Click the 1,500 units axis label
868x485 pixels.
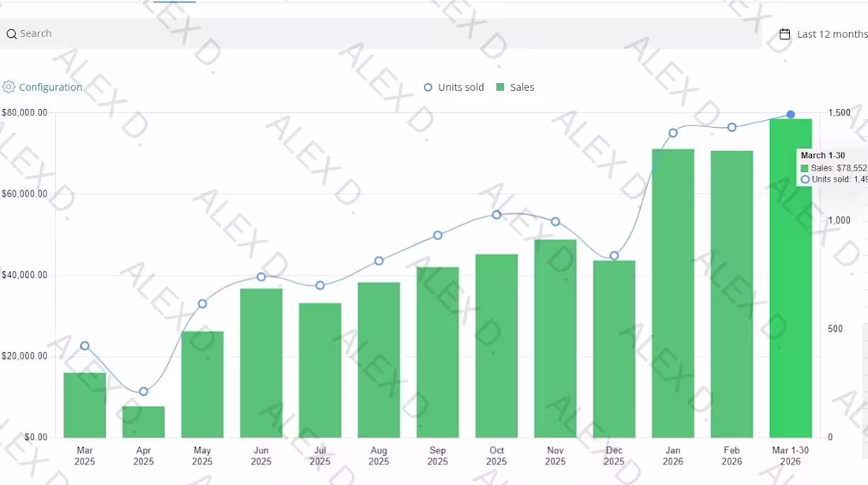pyautogui.click(x=840, y=112)
